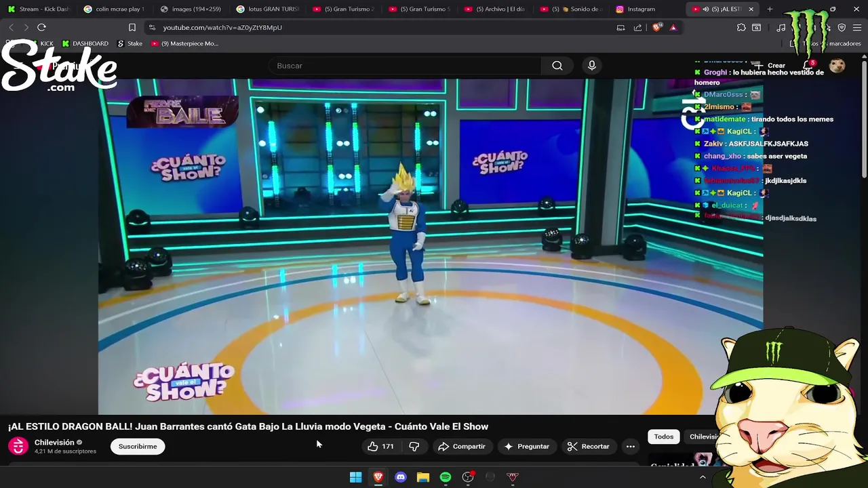Open the red triangle app in taskbar
The width and height of the screenshot is (868, 488).
pyautogui.click(x=513, y=477)
